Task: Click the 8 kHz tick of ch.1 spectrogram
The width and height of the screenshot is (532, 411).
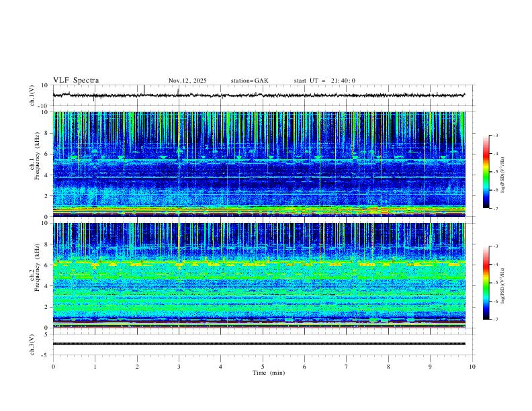Action: [x=47, y=133]
